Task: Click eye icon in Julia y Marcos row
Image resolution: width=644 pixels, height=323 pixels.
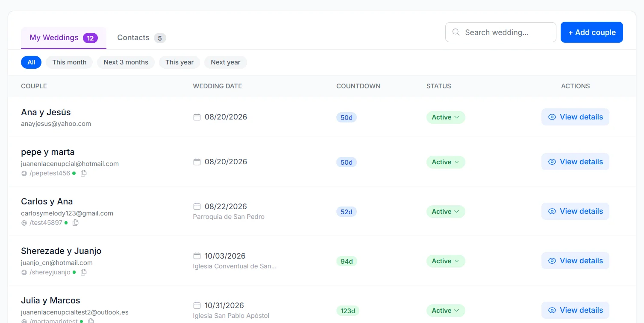Action: coord(552,310)
